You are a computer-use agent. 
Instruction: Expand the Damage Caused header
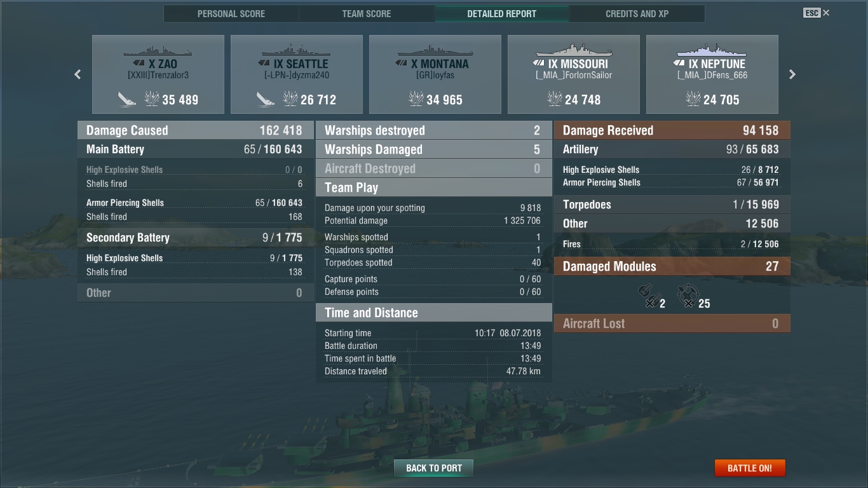[x=196, y=130]
